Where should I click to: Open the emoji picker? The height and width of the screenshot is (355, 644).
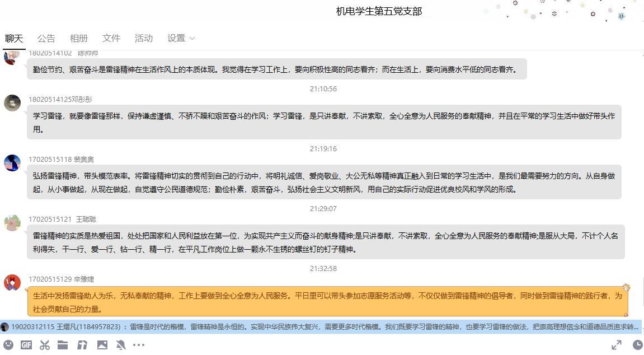(x=7, y=345)
